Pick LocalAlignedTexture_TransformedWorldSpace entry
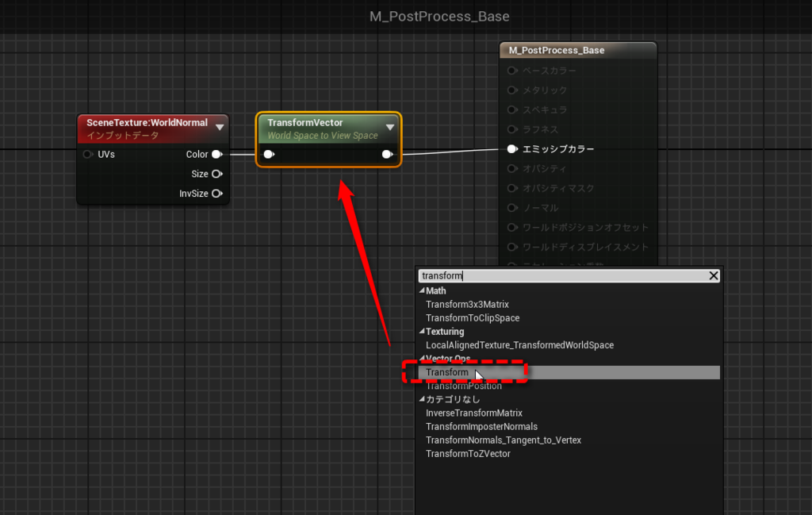The width and height of the screenshot is (812, 515). [x=519, y=345]
